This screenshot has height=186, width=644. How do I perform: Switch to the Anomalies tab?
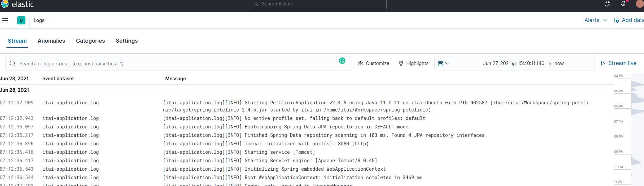51,41
